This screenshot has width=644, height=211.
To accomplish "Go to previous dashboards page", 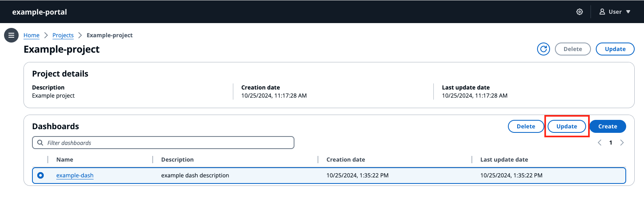I will pyautogui.click(x=599, y=143).
